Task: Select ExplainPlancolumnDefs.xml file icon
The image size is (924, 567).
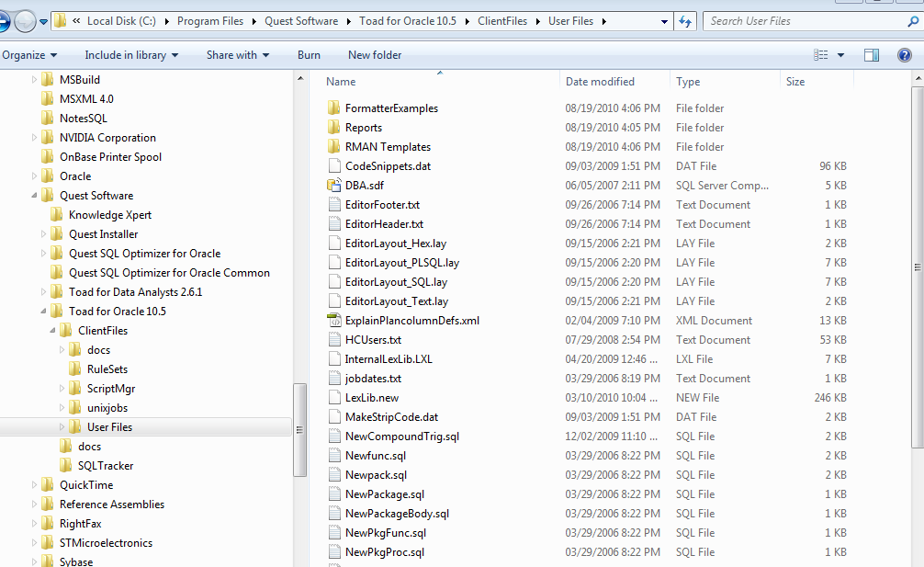Action: tap(334, 320)
